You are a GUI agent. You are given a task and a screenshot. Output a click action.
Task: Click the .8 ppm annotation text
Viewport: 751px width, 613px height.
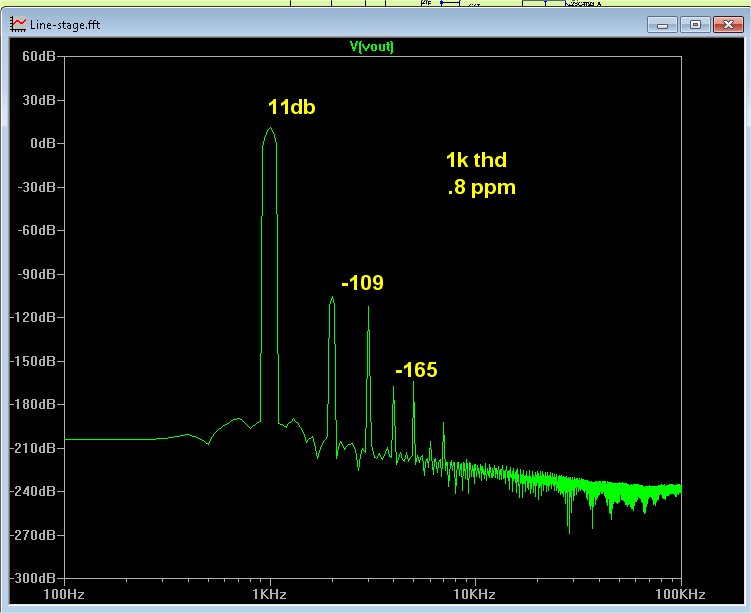(x=481, y=187)
